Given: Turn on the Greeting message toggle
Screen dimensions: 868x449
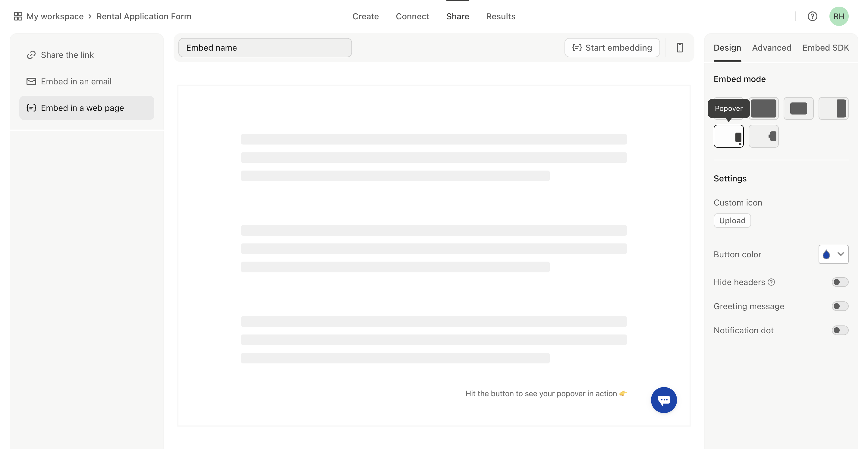Looking at the screenshot, I should tap(840, 306).
